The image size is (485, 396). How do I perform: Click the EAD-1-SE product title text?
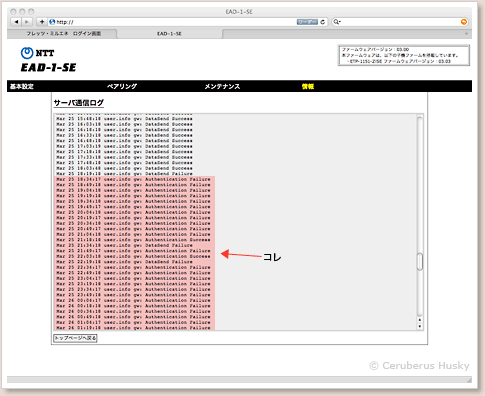49,68
